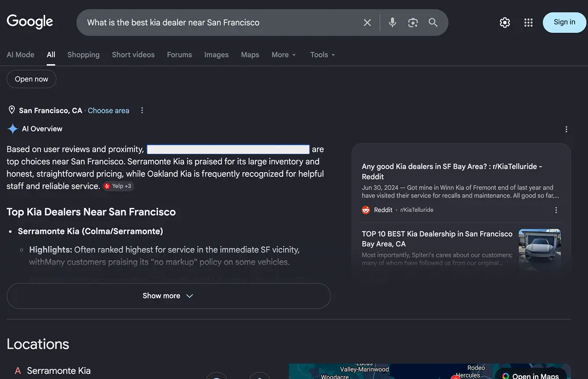This screenshot has width=588, height=379.
Task: Click the Sign in button
Action: click(x=564, y=22)
